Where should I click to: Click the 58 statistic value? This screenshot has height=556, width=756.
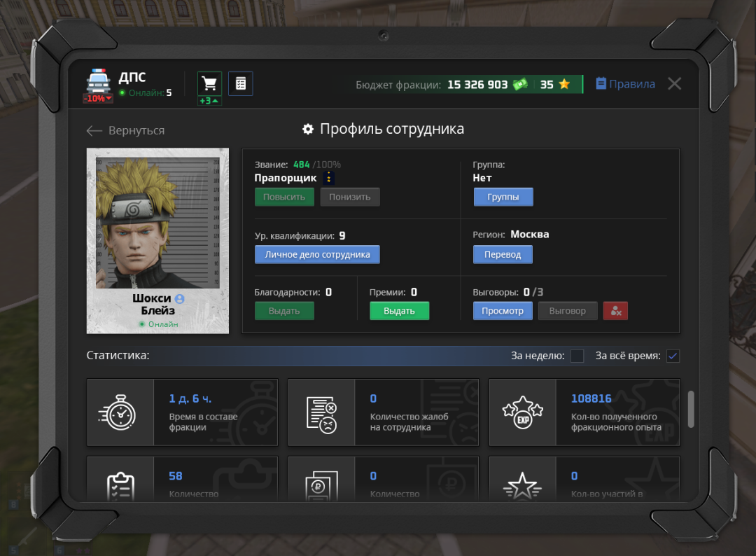tap(176, 476)
